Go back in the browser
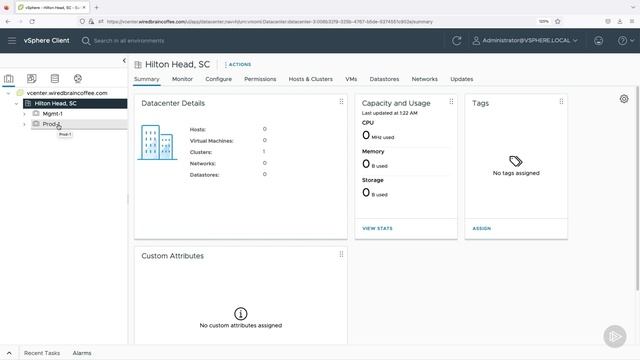The height and width of the screenshot is (360, 640). click(8, 21)
